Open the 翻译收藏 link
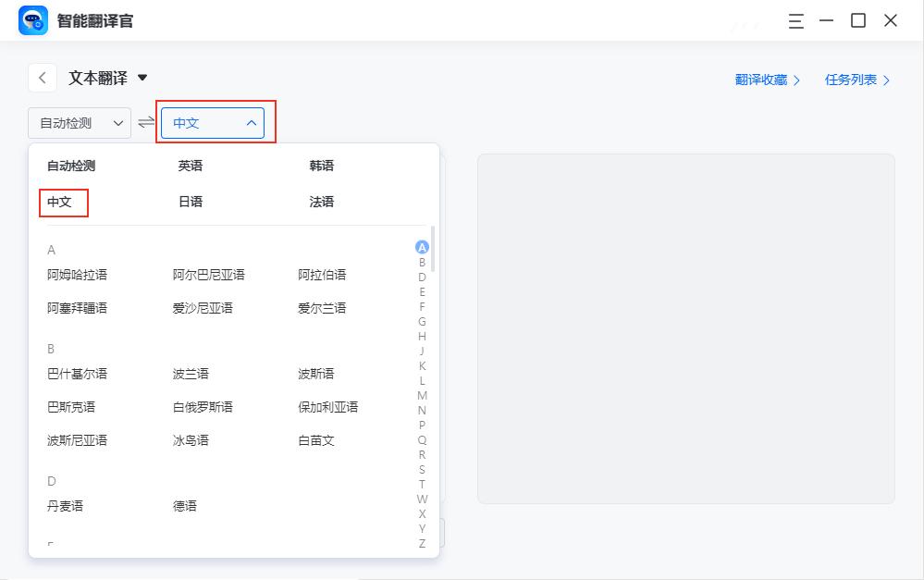The height and width of the screenshot is (580, 924). (765, 80)
